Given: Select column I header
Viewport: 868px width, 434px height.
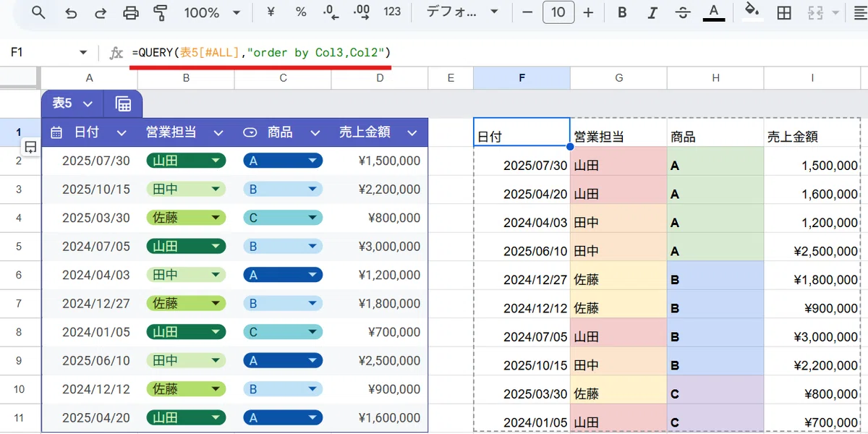Looking at the screenshot, I should [x=812, y=78].
